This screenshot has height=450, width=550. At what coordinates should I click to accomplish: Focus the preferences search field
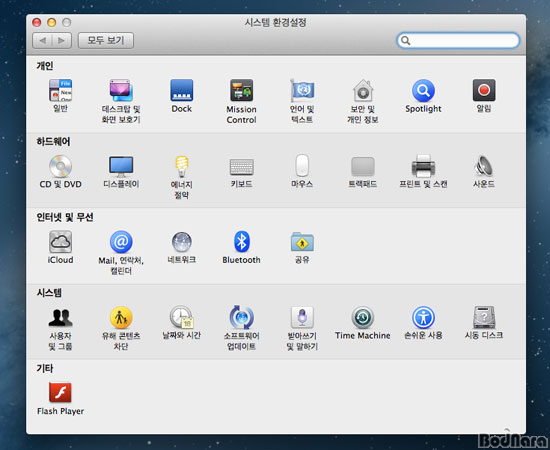point(458,40)
